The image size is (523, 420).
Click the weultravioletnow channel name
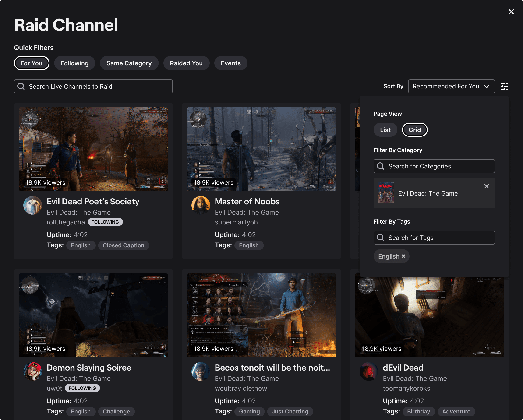pos(241,388)
